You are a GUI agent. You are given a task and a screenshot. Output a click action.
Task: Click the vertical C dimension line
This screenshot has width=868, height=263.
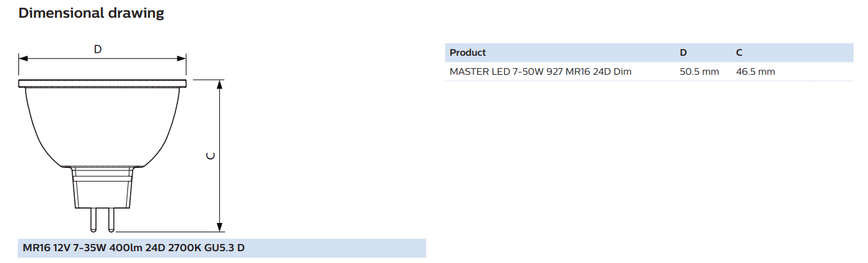tap(220, 155)
